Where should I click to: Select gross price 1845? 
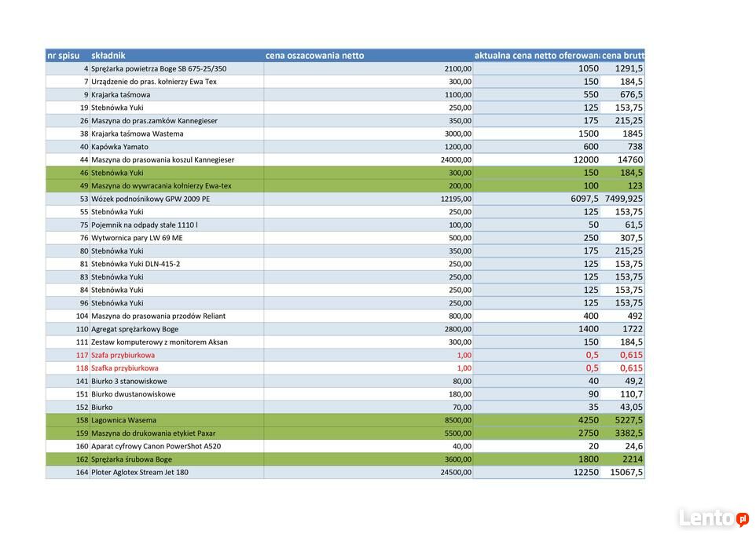[x=632, y=133]
